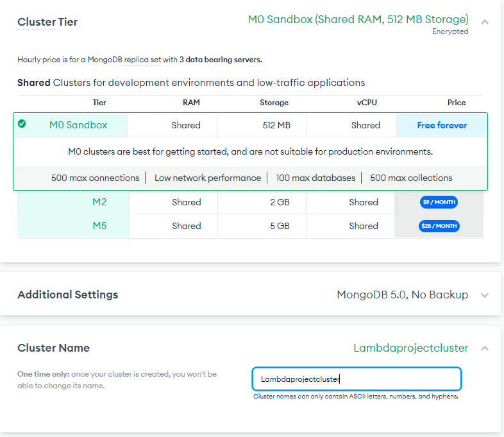Select the M5 tier row
The height and width of the screenshot is (437, 504).
(250, 226)
